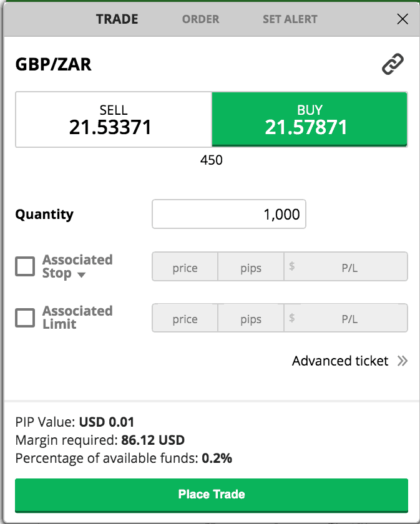
Task: Click the double chevron next to Advanced ticket
Action: 403,361
